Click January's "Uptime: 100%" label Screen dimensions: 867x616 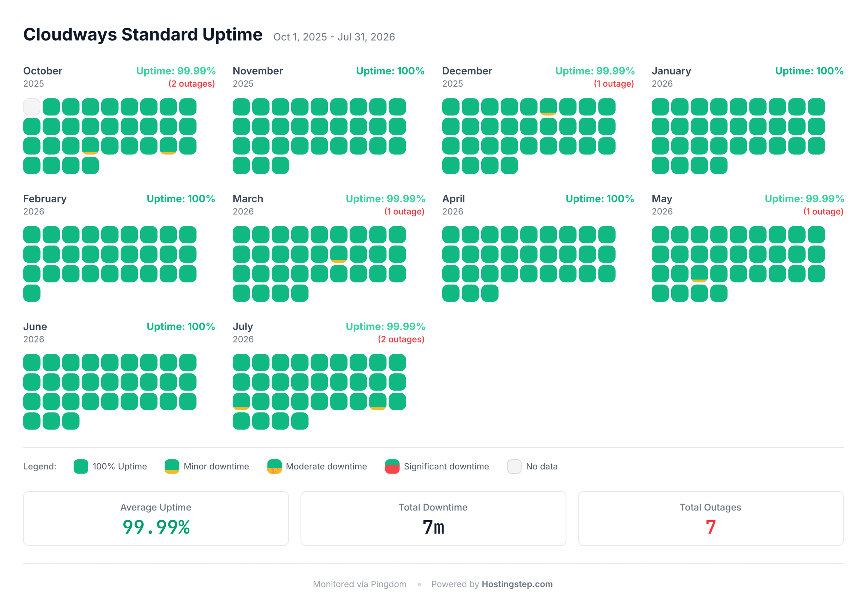[809, 71]
